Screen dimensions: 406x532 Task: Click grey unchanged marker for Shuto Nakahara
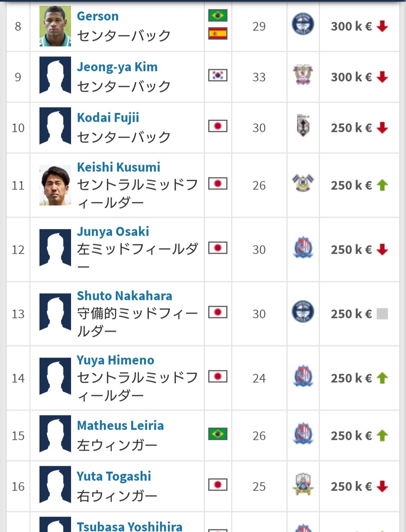(x=382, y=314)
